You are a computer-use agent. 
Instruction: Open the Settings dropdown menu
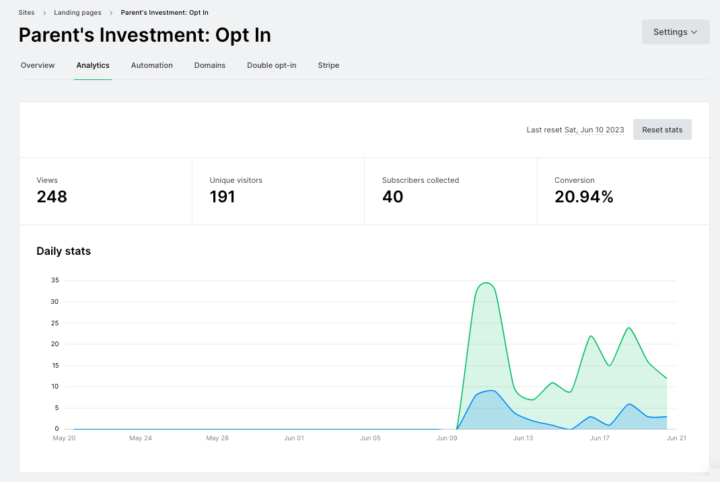(675, 32)
